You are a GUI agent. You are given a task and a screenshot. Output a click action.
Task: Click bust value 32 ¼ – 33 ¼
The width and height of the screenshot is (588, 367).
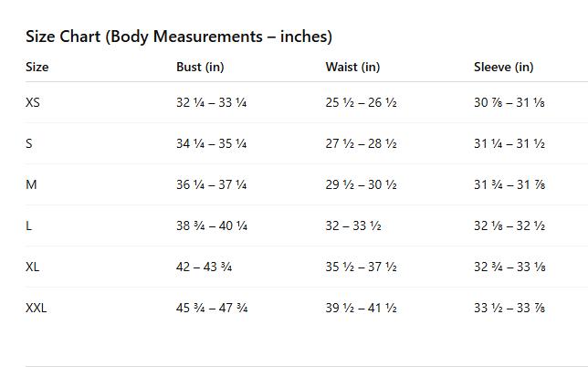pos(211,102)
